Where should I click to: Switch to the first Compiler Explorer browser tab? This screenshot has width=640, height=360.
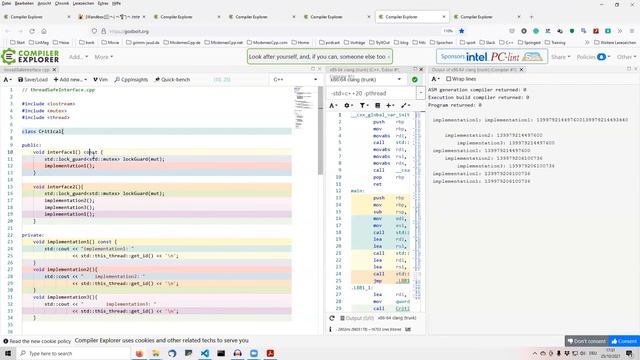[37, 17]
